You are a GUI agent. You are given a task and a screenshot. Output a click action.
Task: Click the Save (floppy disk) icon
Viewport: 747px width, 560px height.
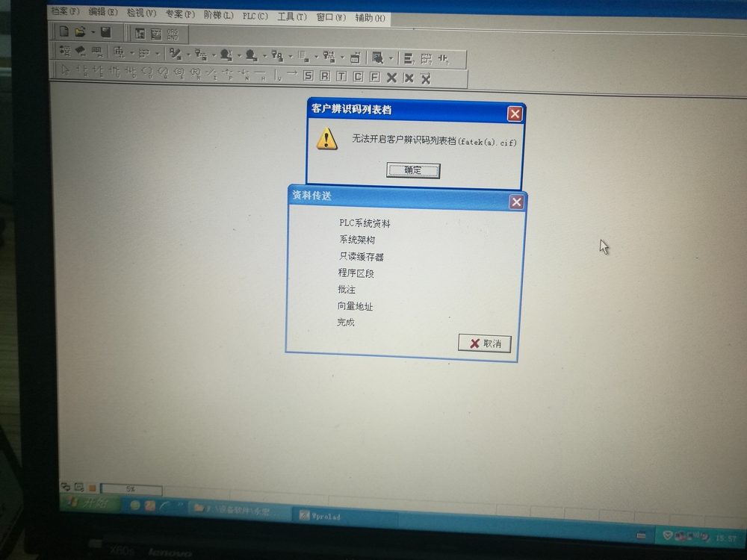pos(106,33)
